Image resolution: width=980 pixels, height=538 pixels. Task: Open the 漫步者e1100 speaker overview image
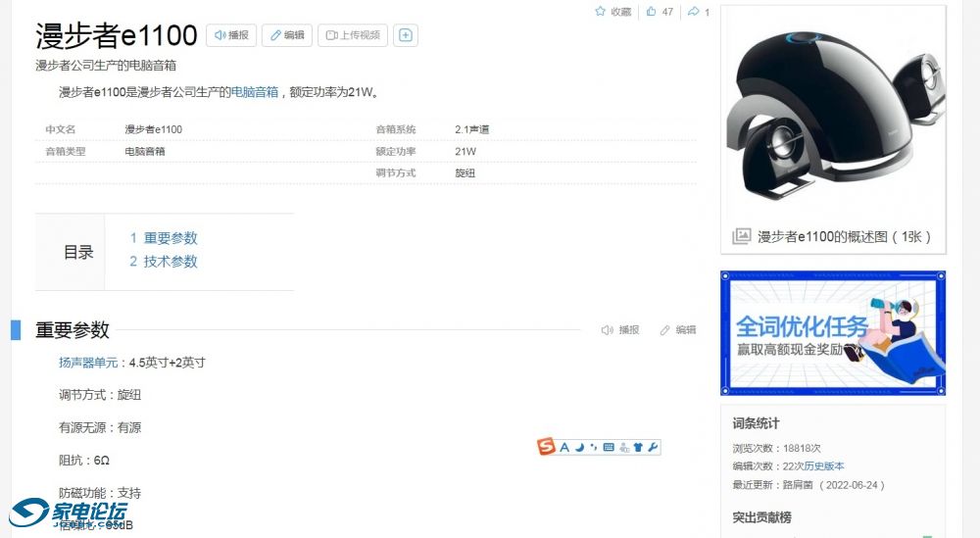(x=834, y=116)
